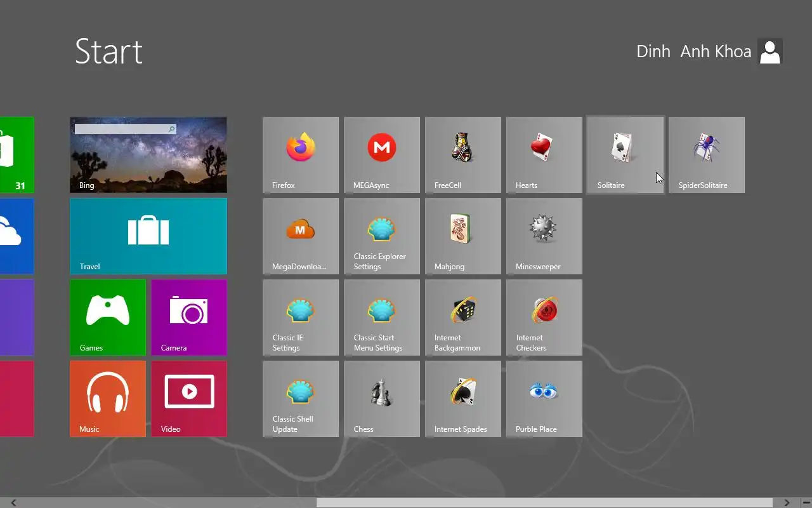Viewport: 812px width, 508px height.
Task: Launch Internet Checkers tile
Action: point(544,317)
